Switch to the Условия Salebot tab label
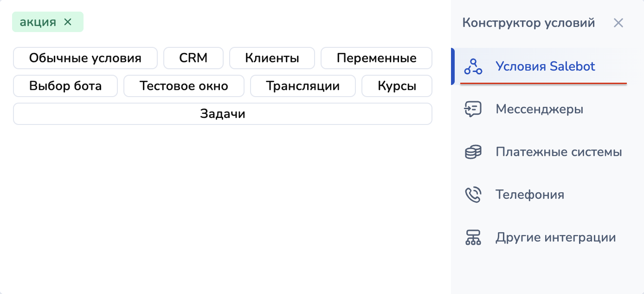 pos(545,66)
